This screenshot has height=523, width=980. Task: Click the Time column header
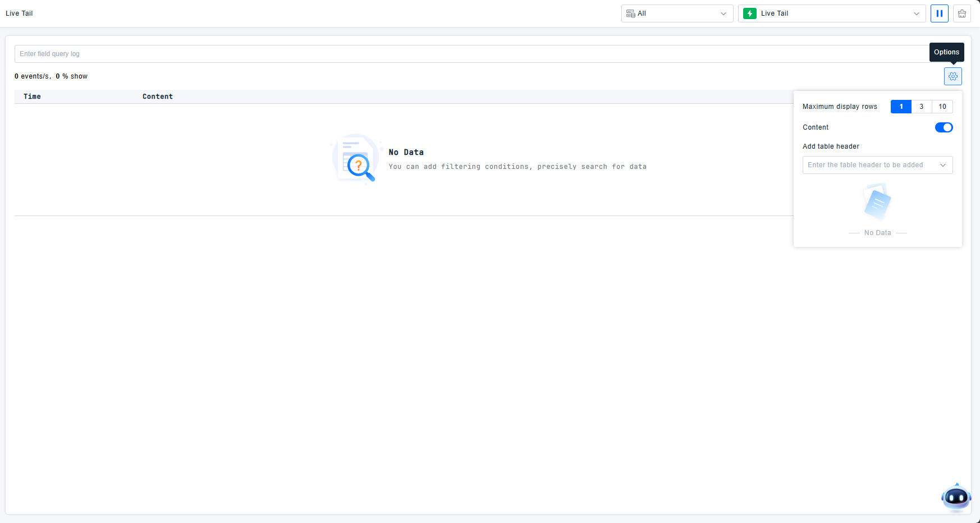coord(32,97)
